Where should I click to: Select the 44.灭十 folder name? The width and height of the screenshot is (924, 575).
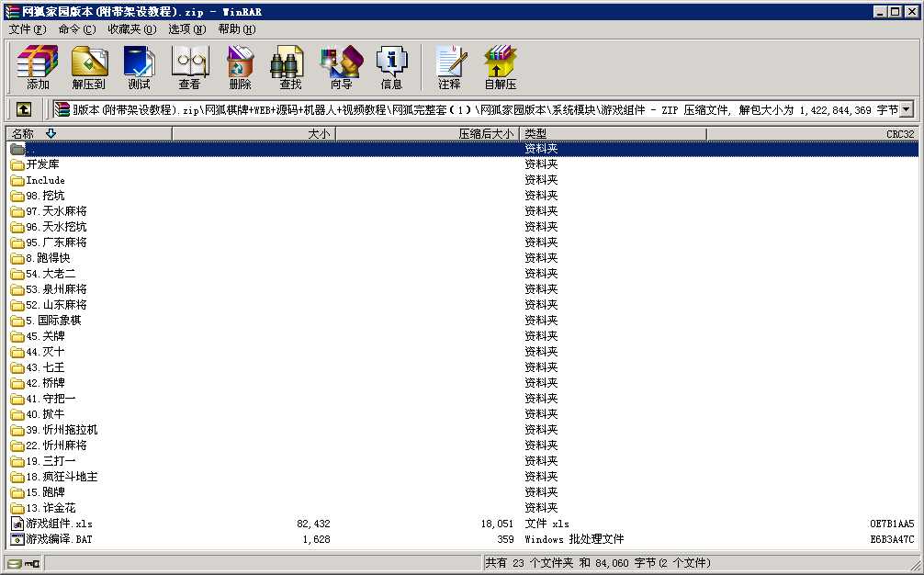45,352
